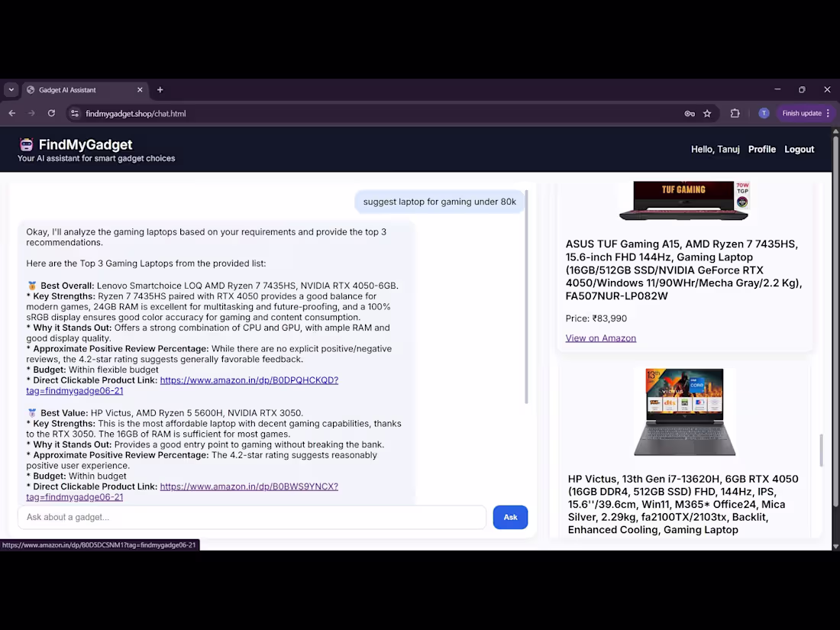Click the Best Value medal icon
840x630 pixels.
32,413
